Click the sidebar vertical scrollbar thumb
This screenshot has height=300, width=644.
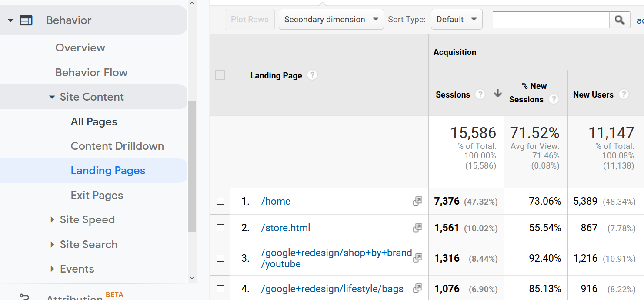(192, 166)
